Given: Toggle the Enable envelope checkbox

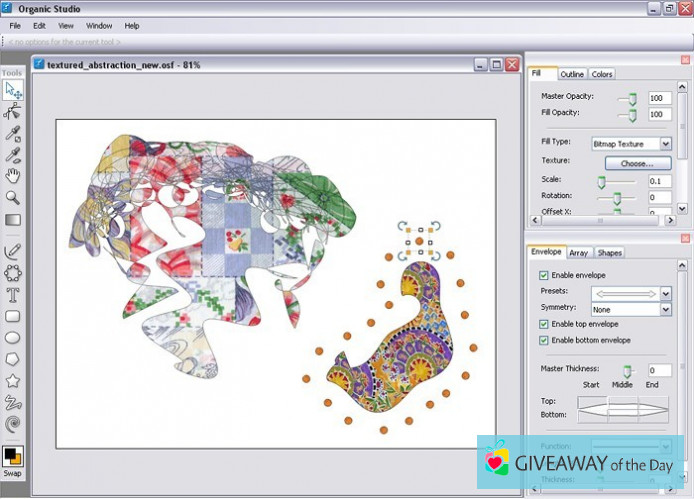Looking at the screenshot, I should click(x=544, y=275).
